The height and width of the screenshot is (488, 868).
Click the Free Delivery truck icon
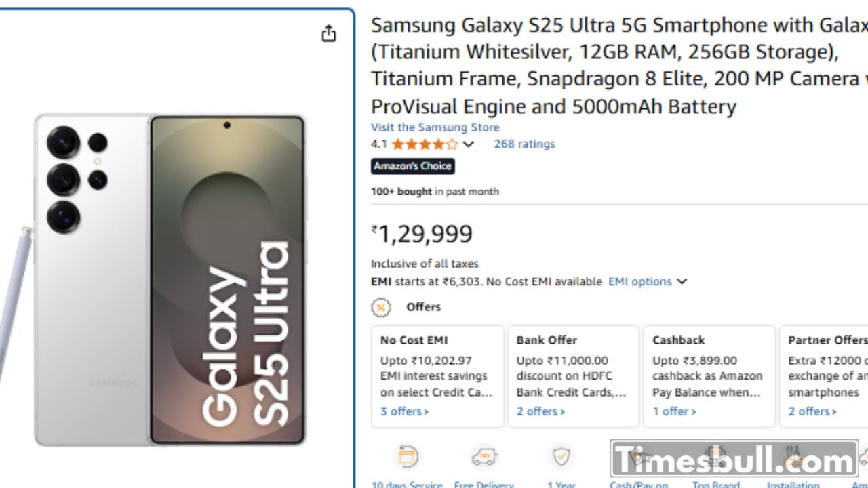(484, 457)
